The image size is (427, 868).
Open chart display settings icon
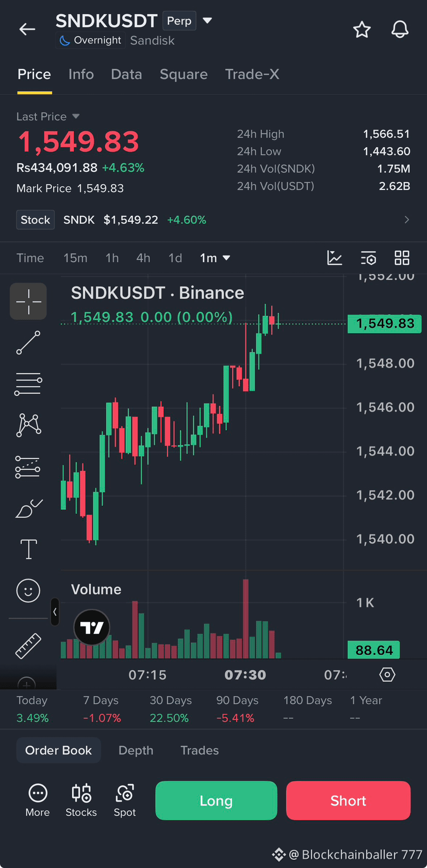(368, 258)
